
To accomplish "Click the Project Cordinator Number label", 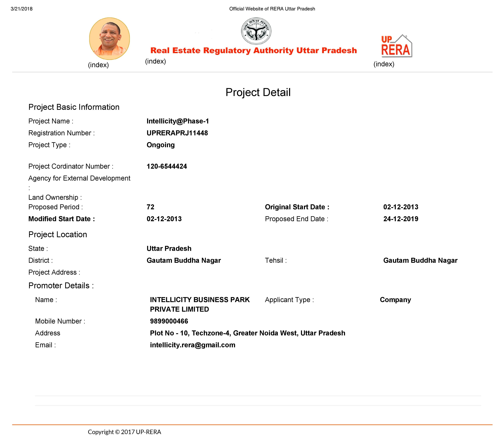I will [71, 166].
